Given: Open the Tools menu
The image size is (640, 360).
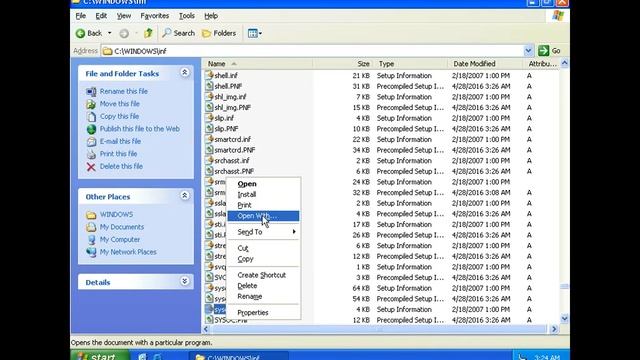Looking at the screenshot, I should pyautogui.click(x=187, y=16).
